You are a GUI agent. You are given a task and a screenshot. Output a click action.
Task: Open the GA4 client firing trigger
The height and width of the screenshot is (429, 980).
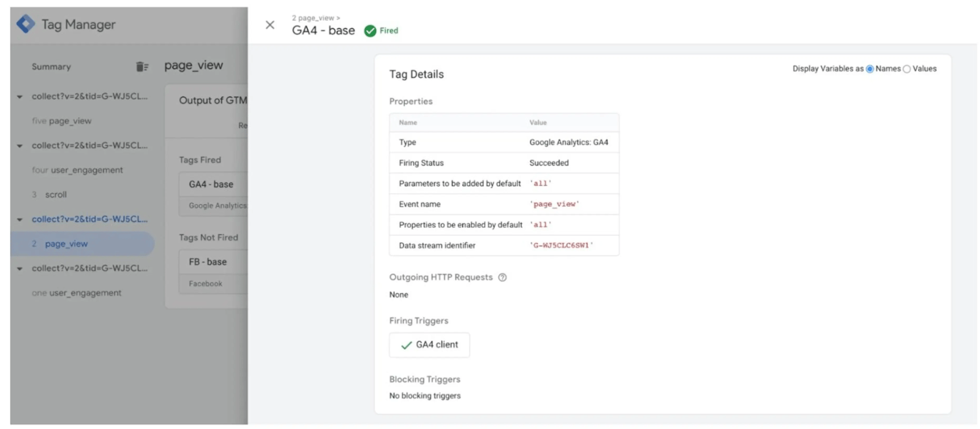429,345
